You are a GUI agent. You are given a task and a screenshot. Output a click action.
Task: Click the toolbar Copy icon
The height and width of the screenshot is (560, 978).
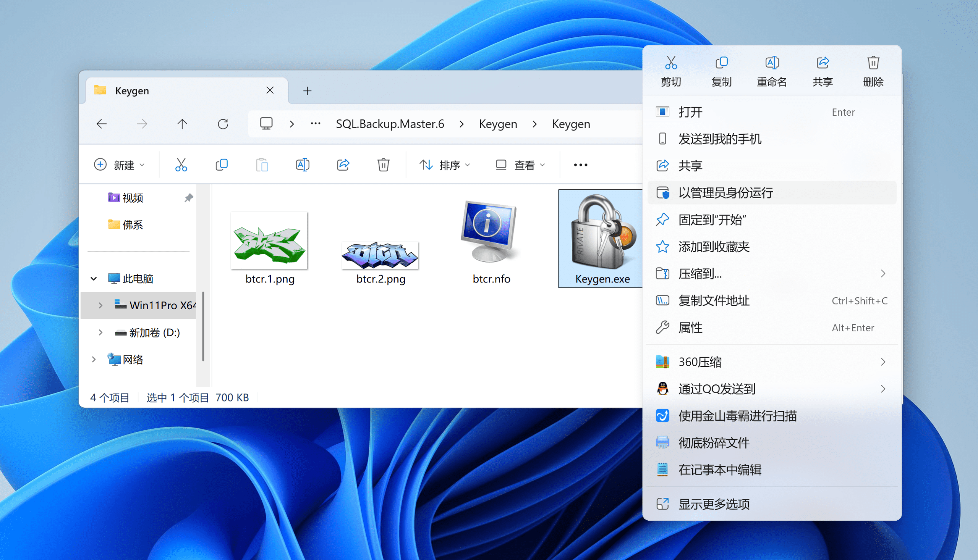pyautogui.click(x=222, y=165)
